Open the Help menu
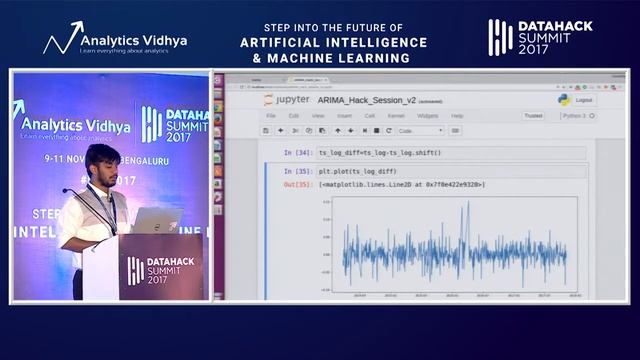This screenshot has width=640, height=360. tap(457, 116)
